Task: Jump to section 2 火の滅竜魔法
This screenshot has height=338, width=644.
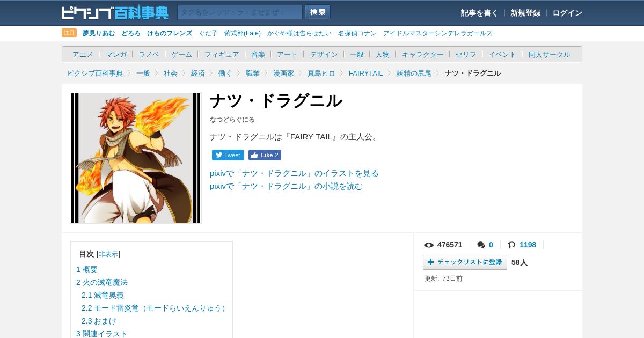Action: (102, 282)
